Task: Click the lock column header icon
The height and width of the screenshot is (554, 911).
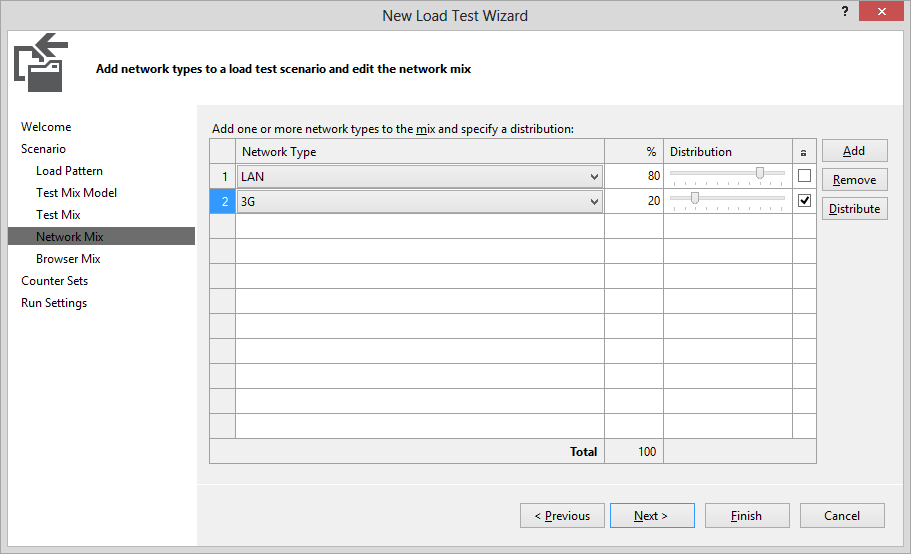Action: pos(804,152)
